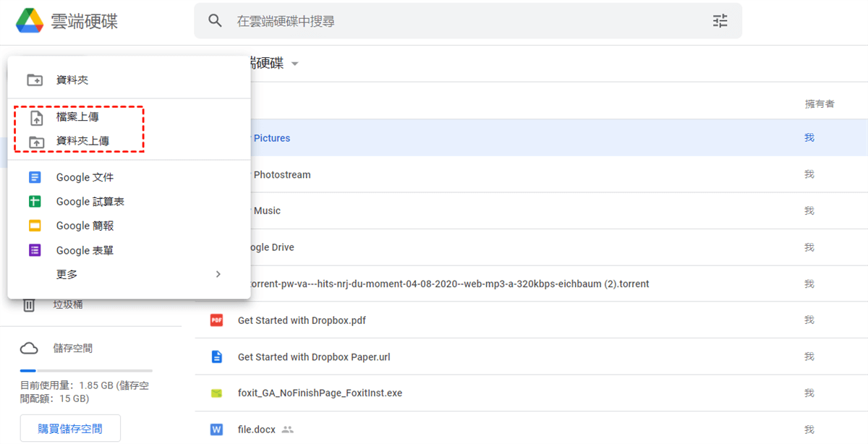Click the shared people icon beside file.docx
The width and height of the screenshot is (868, 444).
tap(287, 430)
